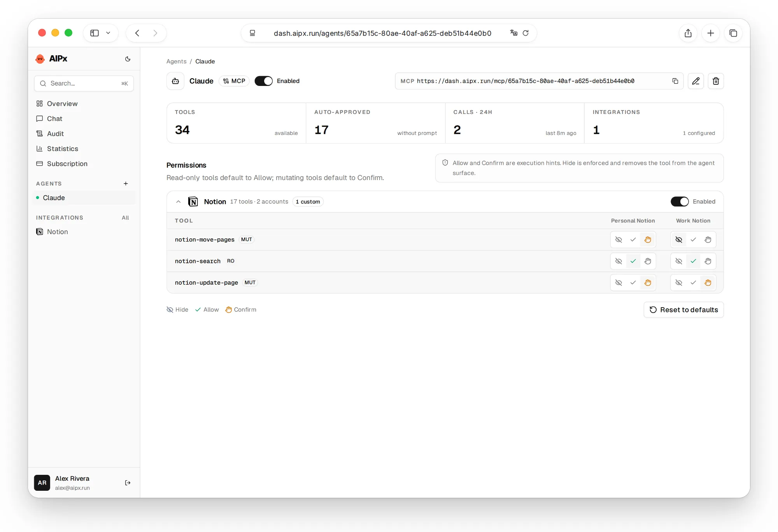Click the browser reload icon
Viewport: 778px width, 532px height.
pyautogui.click(x=526, y=33)
